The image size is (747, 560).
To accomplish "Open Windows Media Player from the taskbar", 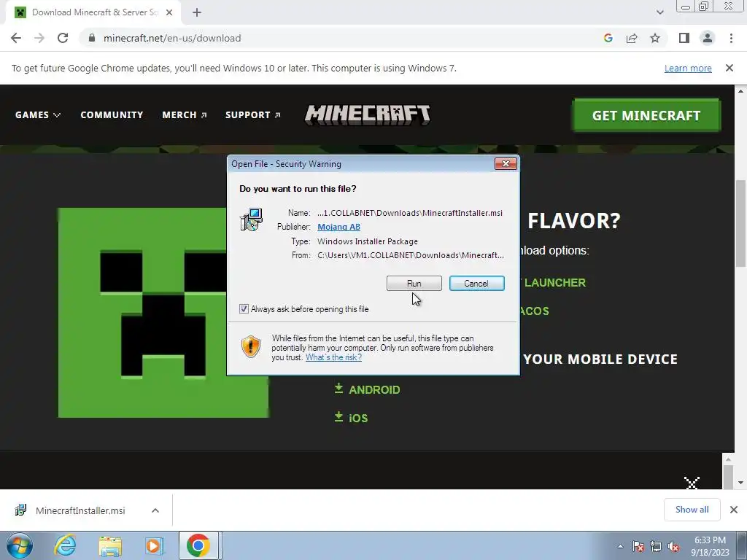I will coord(153,545).
